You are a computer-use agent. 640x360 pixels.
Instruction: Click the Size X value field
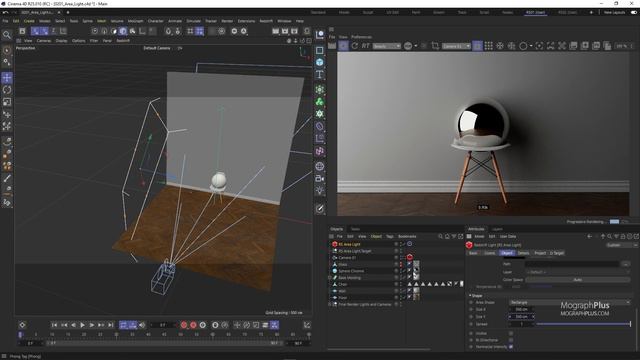pyautogui.click(x=521, y=309)
